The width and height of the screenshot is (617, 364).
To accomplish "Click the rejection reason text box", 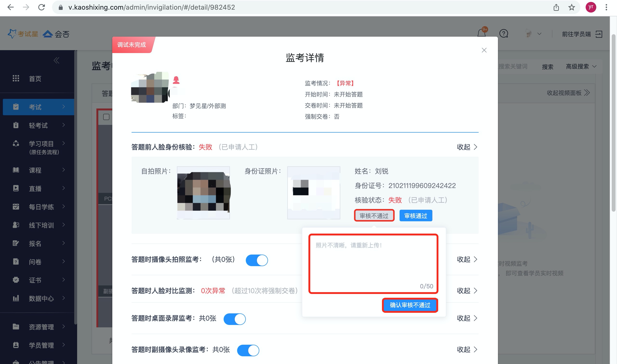I will (x=373, y=264).
